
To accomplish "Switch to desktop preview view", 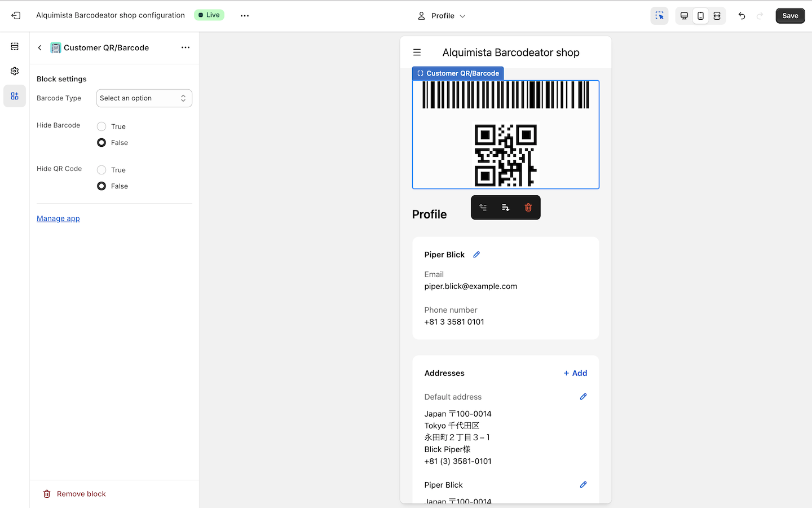I will [684, 16].
